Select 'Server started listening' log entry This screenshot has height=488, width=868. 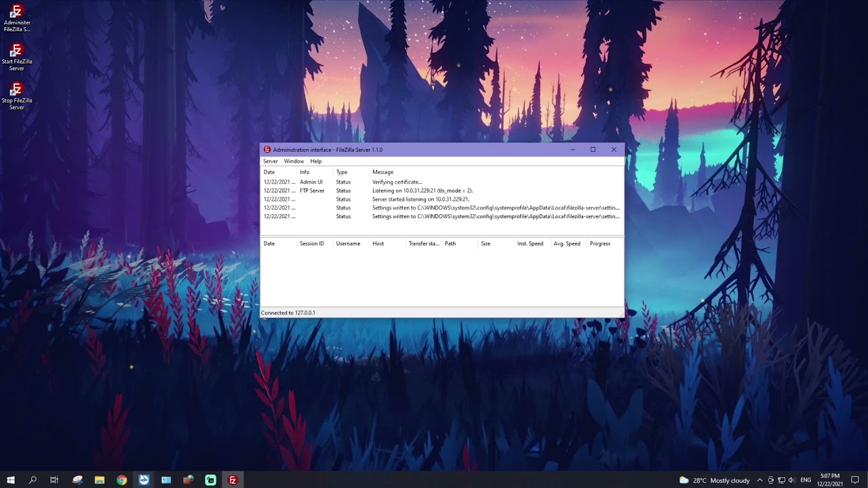click(x=442, y=199)
